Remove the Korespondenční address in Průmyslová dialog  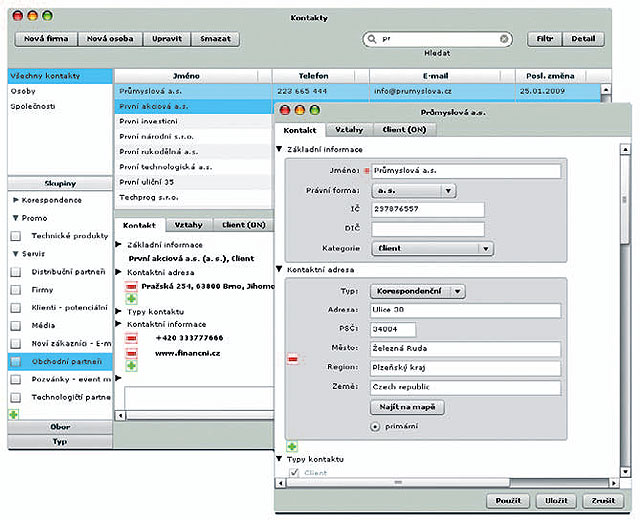click(x=293, y=359)
